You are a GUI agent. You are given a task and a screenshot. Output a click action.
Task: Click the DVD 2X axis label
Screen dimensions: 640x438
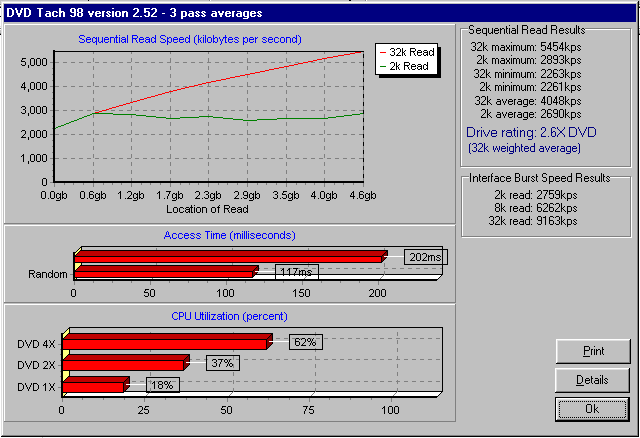[x=37, y=364]
